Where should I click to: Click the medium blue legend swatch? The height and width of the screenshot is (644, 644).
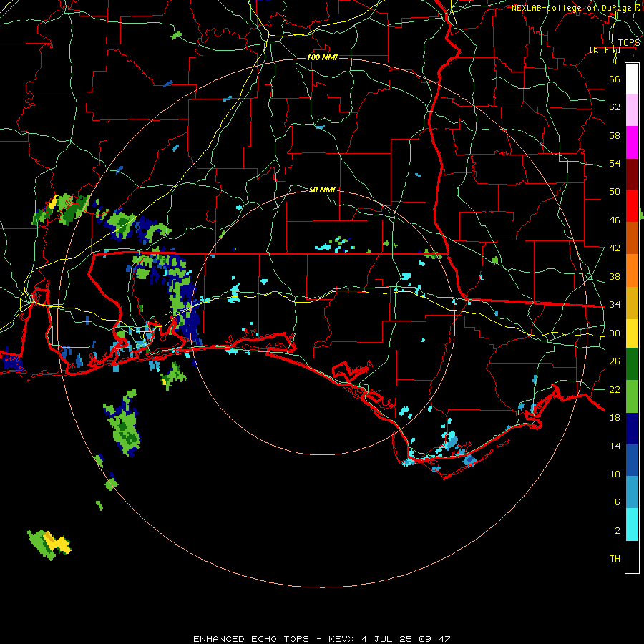632,460
